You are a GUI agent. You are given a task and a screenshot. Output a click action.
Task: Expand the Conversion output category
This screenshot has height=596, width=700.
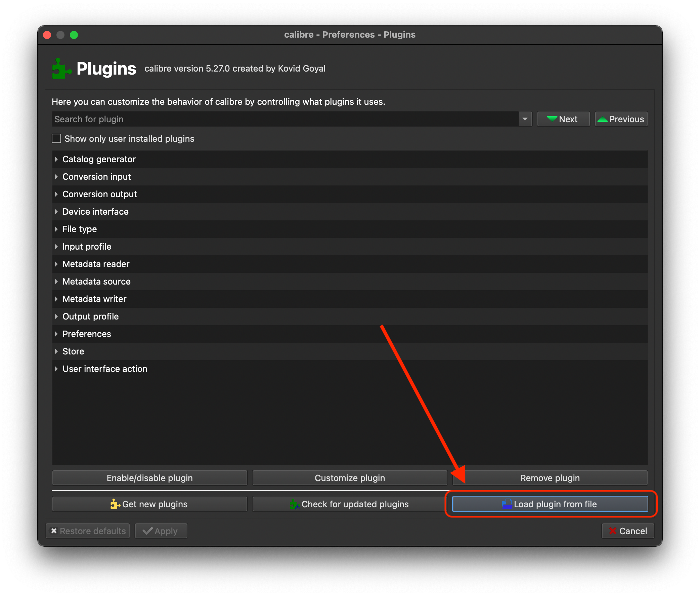[x=56, y=194]
